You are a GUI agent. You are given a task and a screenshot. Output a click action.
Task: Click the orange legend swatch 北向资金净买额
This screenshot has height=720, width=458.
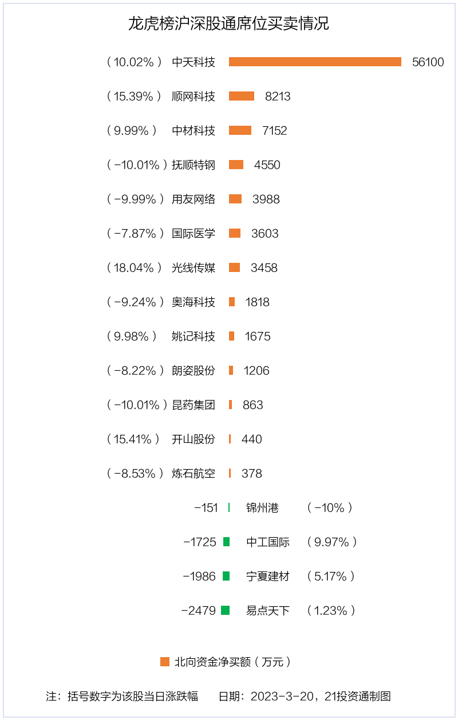pos(164,662)
